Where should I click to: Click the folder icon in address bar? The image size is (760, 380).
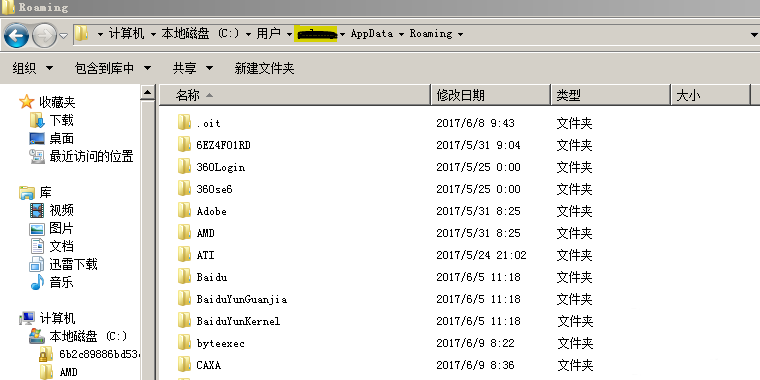(x=81, y=34)
